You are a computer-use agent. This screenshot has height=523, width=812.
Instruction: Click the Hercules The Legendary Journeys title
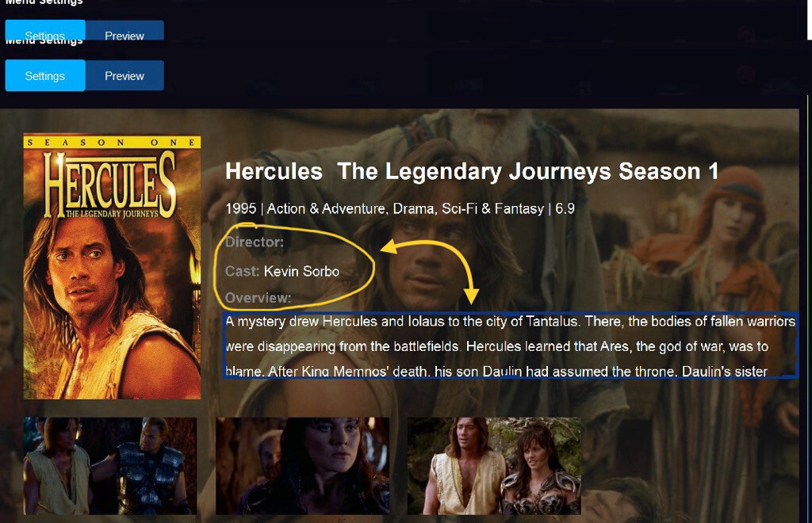click(x=471, y=171)
